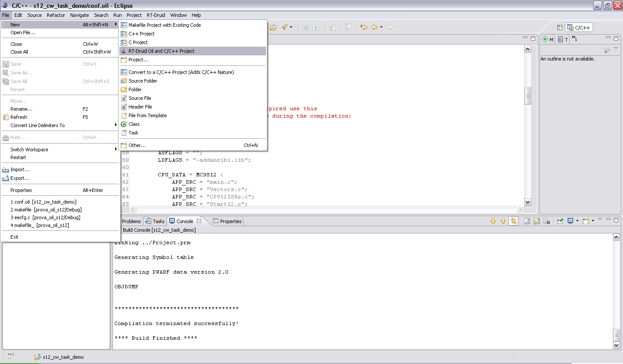This screenshot has height=364, width=623.
Task: Choose Other… in New submenu
Action: pyautogui.click(x=193, y=145)
